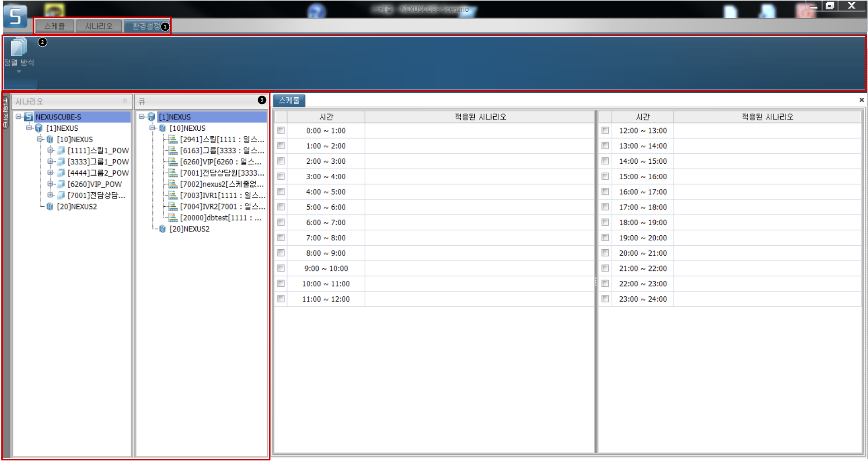Viewport: 868px width, 461px height.
Task: Click the right 적용된 시나리오 column header
Action: 768,117
